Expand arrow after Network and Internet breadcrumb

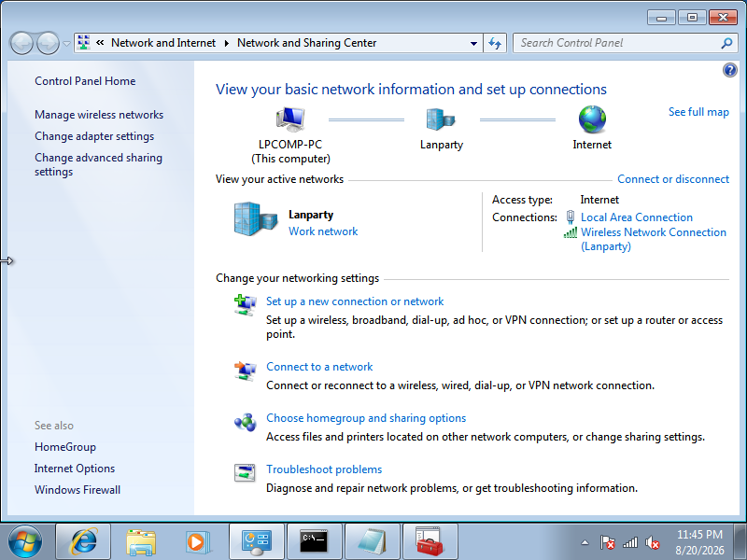point(226,43)
